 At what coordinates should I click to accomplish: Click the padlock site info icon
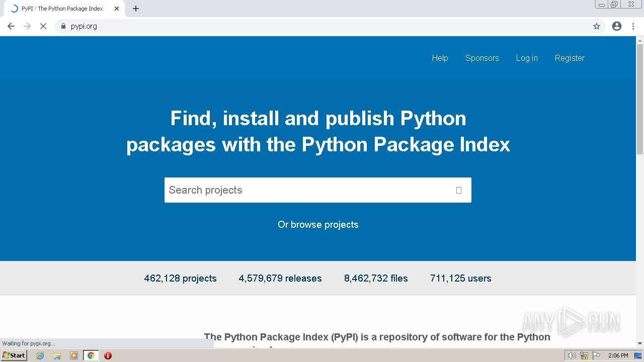[x=63, y=26]
